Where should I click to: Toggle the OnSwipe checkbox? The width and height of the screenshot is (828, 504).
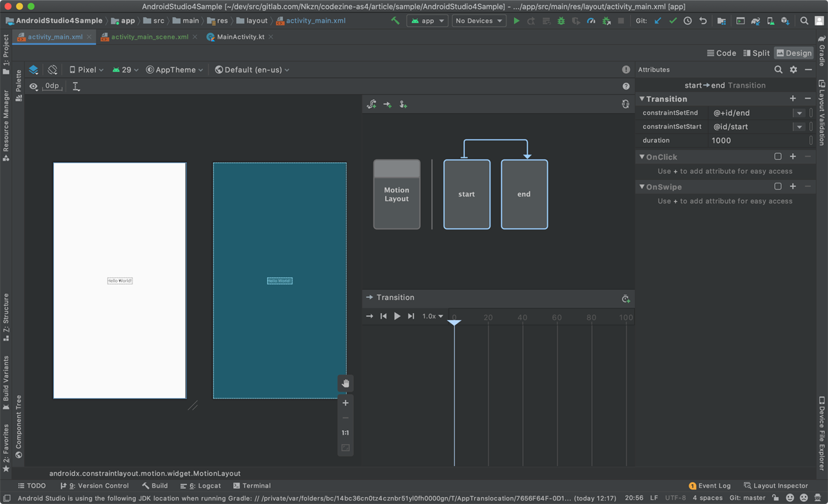click(778, 187)
